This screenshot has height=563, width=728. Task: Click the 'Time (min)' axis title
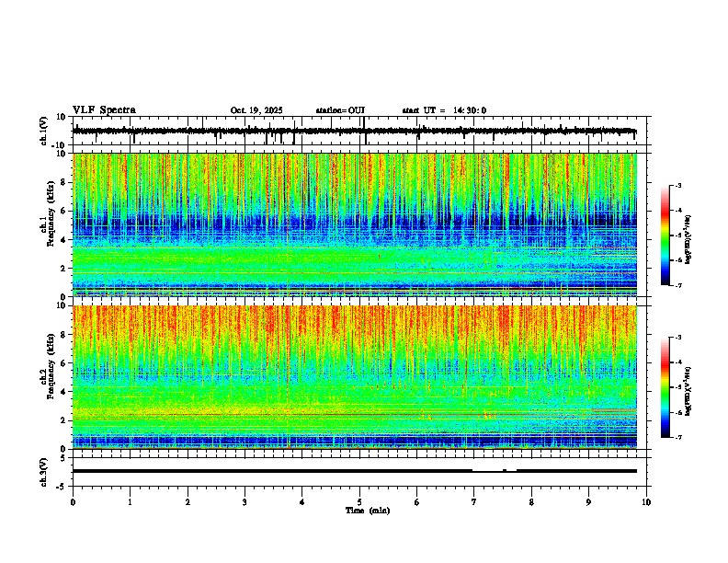(x=368, y=511)
